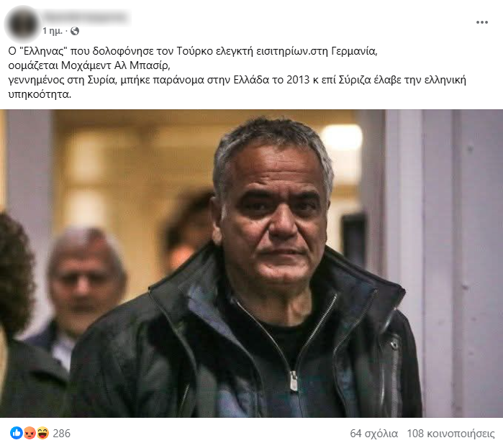Open the blurred profile avatar

(22, 24)
